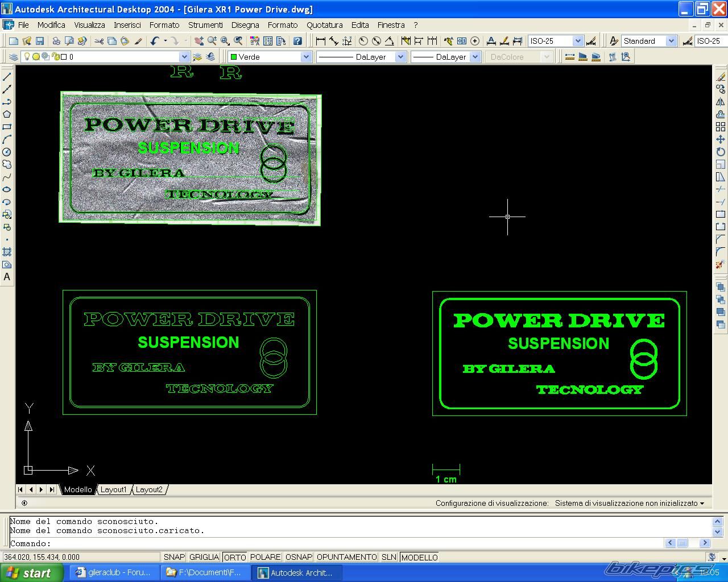Select the Array modify tool
The image size is (728, 582).
pos(721,127)
